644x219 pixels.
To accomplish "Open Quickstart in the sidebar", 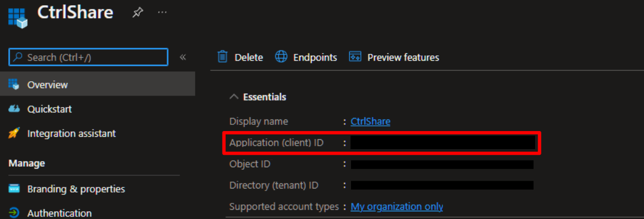I will tap(49, 109).
